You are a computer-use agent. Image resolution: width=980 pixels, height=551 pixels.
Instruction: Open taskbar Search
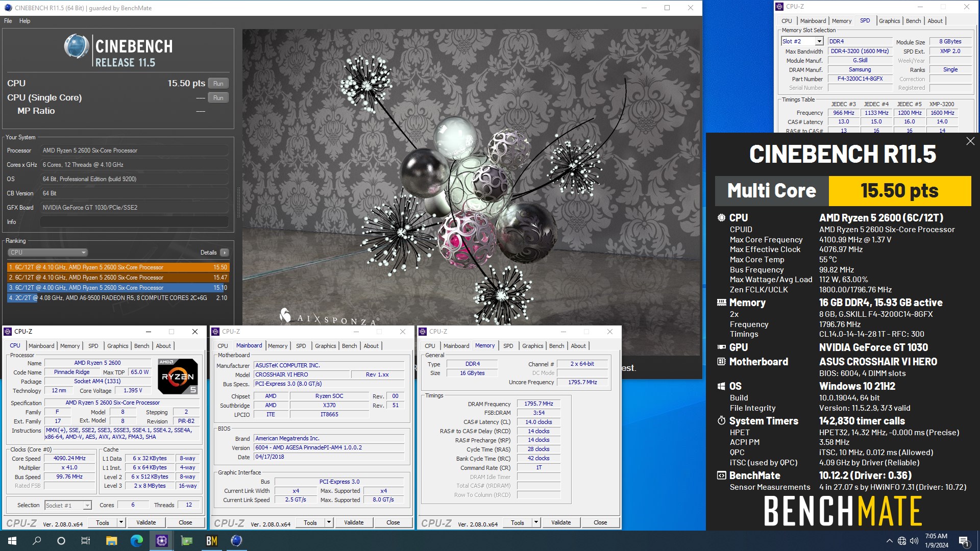tap(37, 541)
